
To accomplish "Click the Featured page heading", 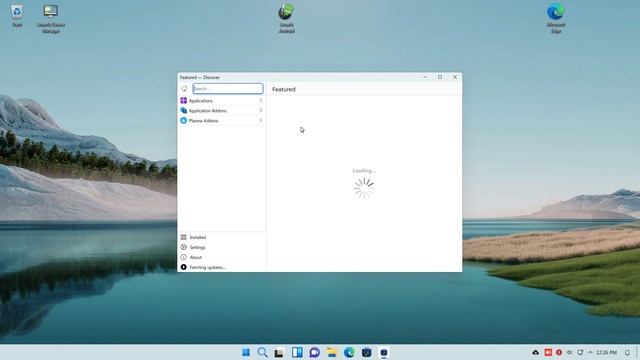I will pyautogui.click(x=284, y=89).
